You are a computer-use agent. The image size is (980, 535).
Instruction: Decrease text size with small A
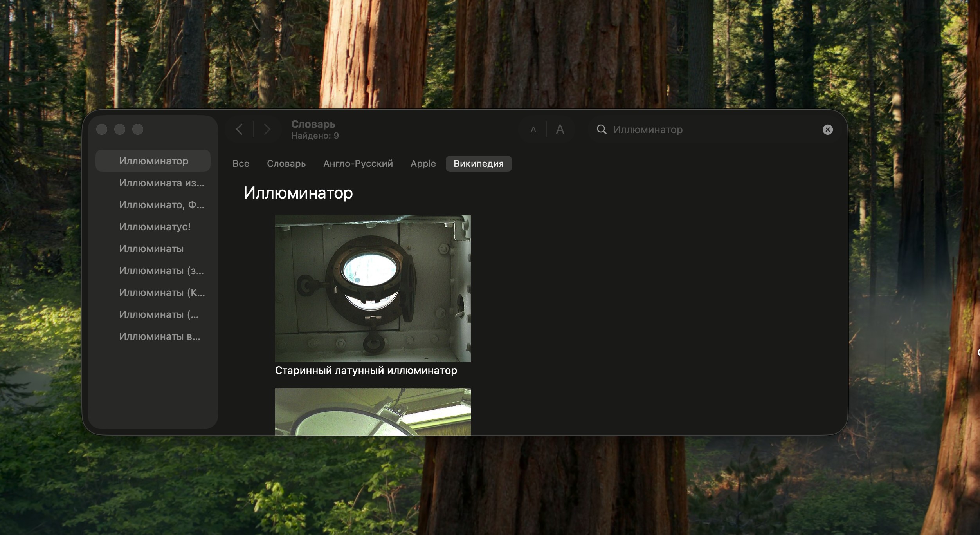point(533,130)
